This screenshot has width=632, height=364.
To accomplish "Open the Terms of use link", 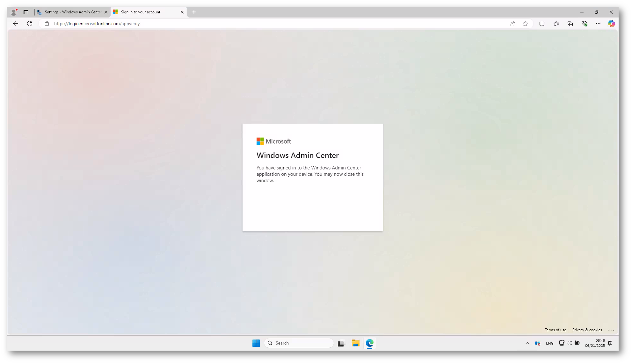I will (x=555, y=330).
